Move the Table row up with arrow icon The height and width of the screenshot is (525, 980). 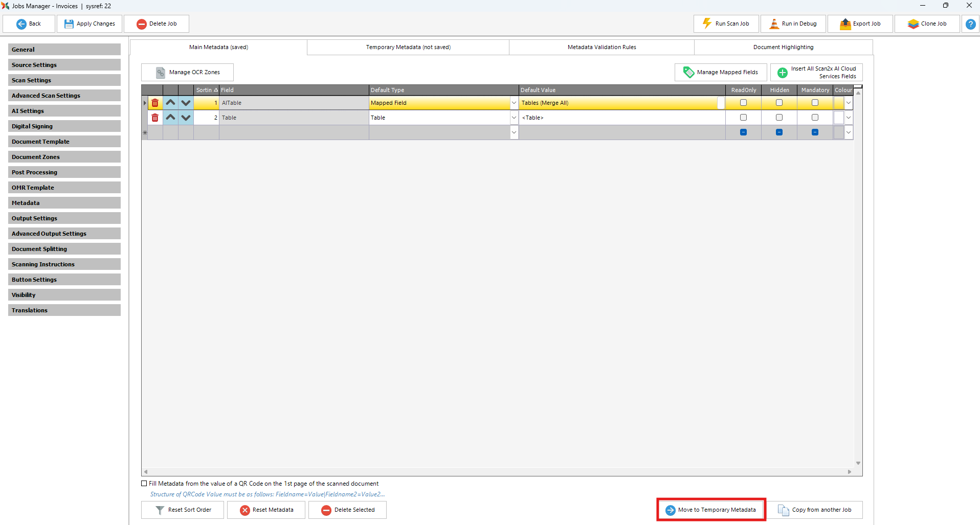[x=170, y=118]
